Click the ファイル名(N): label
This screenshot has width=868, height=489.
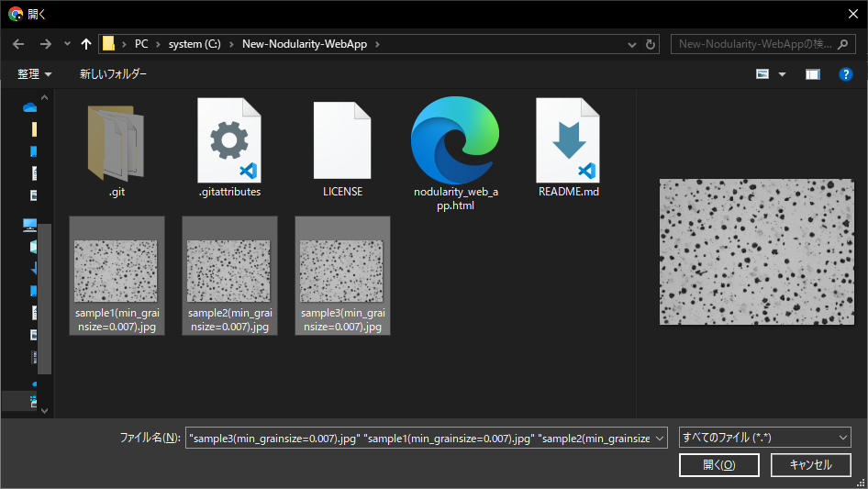150,438
